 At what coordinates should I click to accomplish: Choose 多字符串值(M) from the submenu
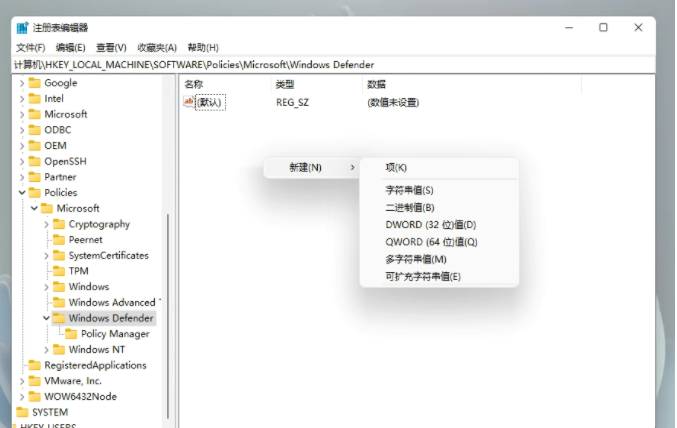pyautogui.click(x=439, y=259)
